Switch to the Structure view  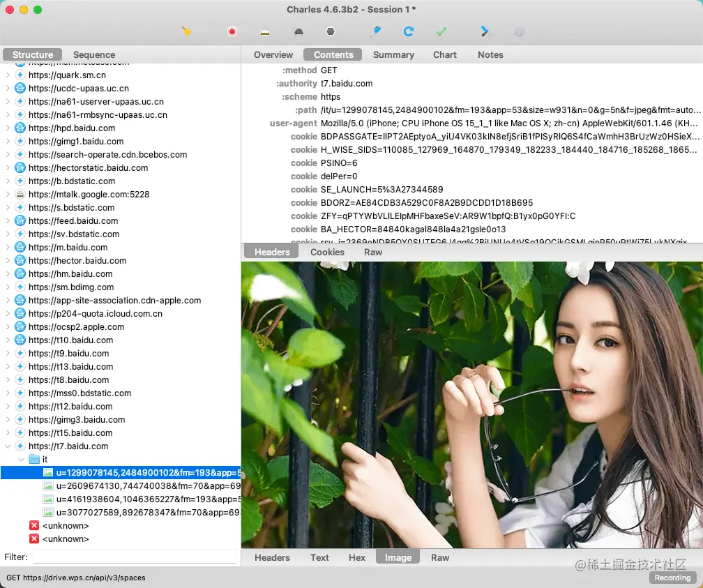pyautogui.click(x=33, y=54)
